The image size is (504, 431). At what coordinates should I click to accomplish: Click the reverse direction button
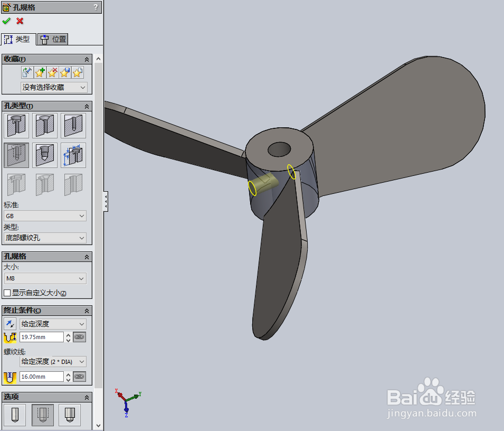pyautogui.click(x=10, y=324)
